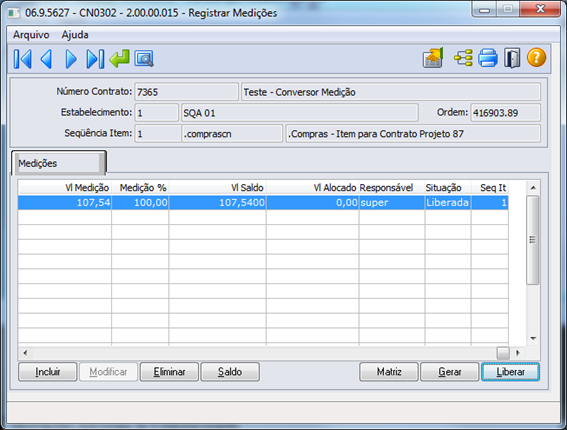
Task: Click the Vl Saldo column header
Action: (x=217, y=188)
